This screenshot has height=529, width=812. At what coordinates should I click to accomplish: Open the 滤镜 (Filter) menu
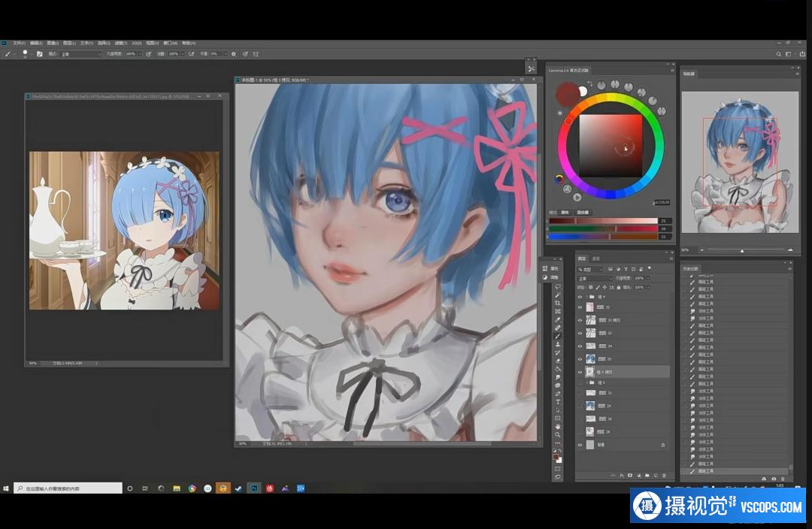[x=121, y=43]
